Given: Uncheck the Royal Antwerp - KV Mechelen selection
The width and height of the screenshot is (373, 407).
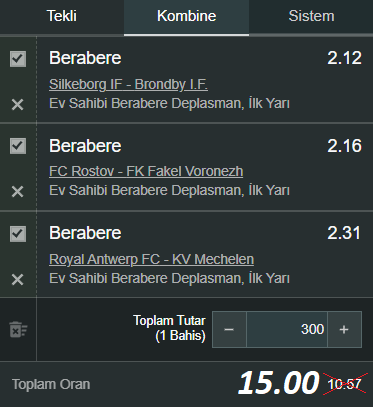Looking at the screenshot, I should click(x=18, y=234).
